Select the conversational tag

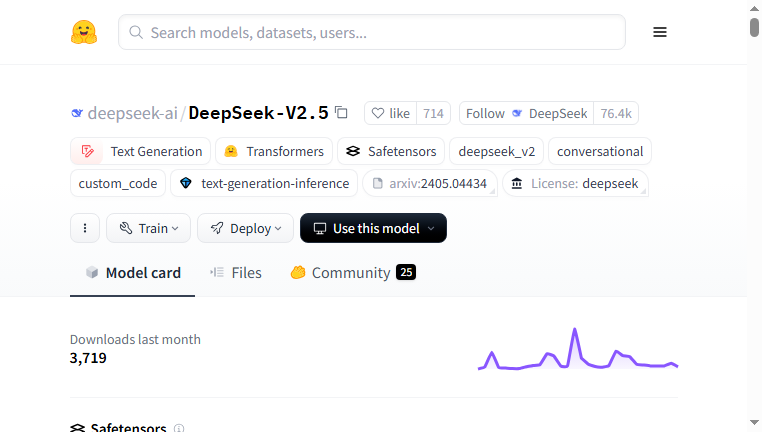(x=600, y=151)
